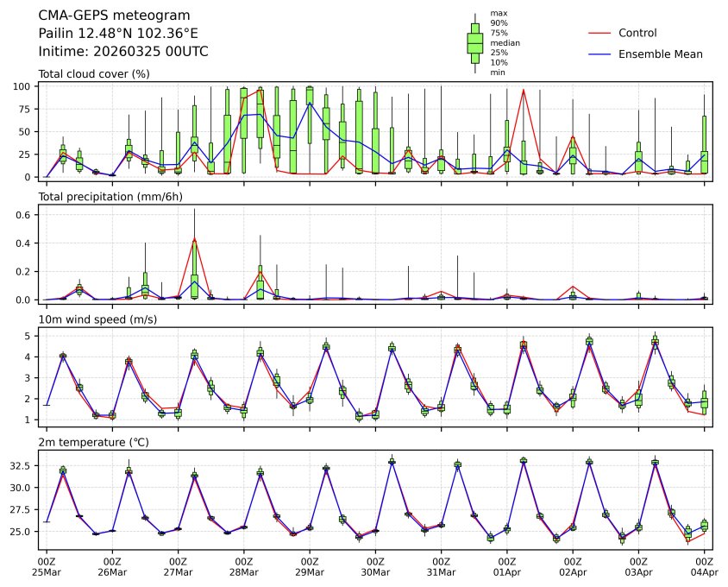Image resolution: width=728 pixels, height=587 pixels.
Task: Click the 00Z 04Apr x-axis date label
Action: pos(704,566)
